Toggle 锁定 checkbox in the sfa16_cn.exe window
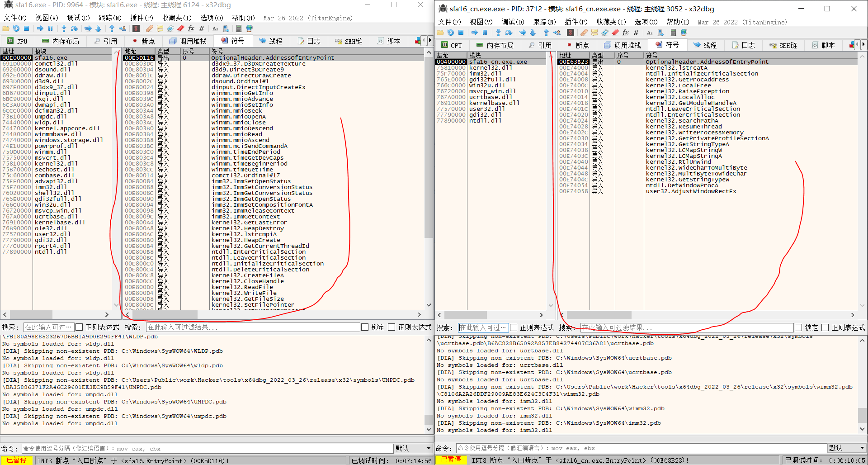 pyautogui.click(x=798, y=327)
